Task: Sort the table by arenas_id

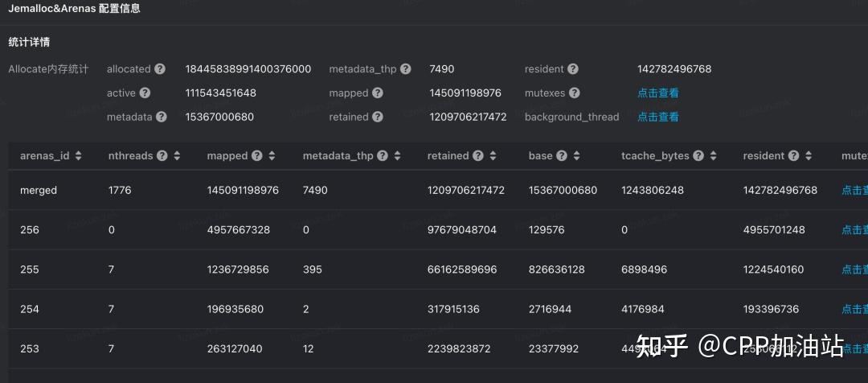Action: (78, 156)
